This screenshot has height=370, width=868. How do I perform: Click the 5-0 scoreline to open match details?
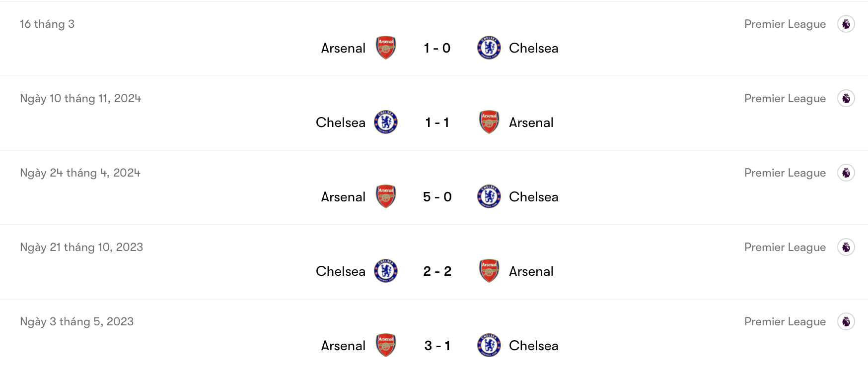(x=437, y=196)
